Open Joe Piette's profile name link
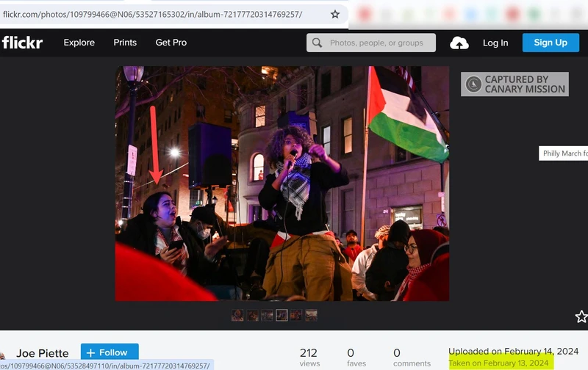This screenshot has width=588, height=370. [43, 354]
